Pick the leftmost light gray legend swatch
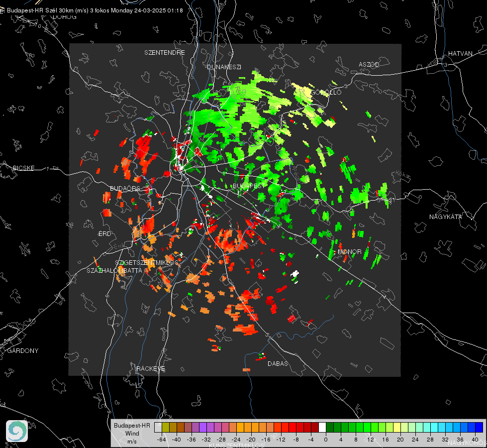The image size is (487, 448). [158, 428]
